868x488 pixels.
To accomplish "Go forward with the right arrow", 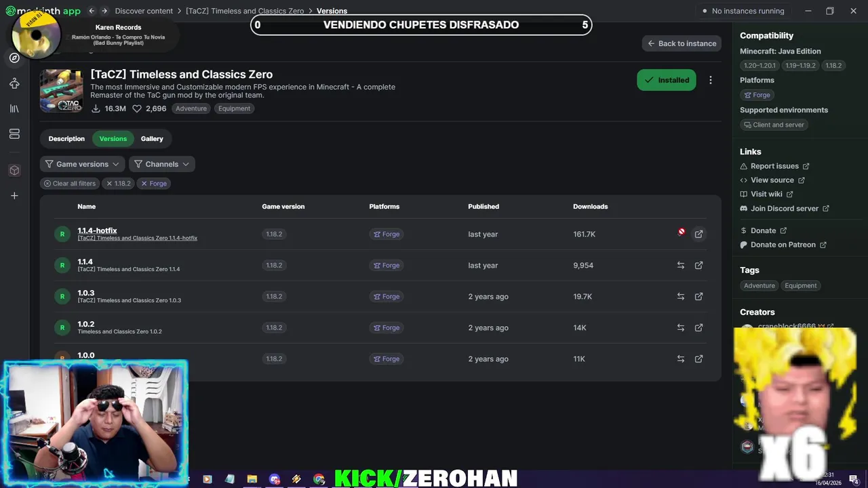I will click(104, 11).
